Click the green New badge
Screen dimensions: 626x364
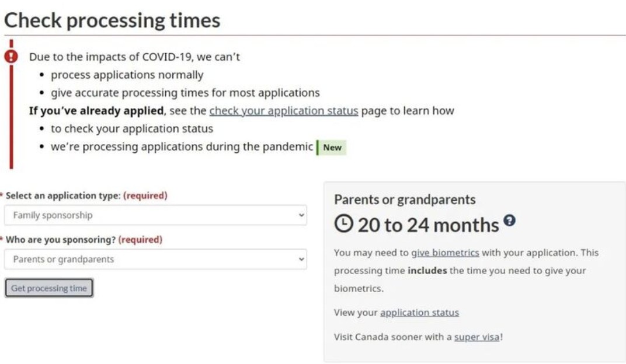point(332,148)
